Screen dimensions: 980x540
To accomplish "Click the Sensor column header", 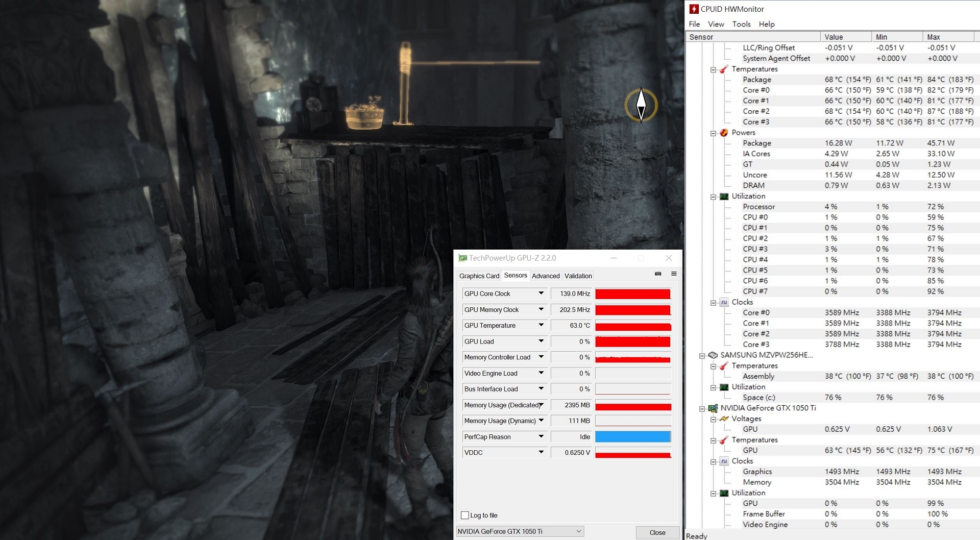I will 753,37.
